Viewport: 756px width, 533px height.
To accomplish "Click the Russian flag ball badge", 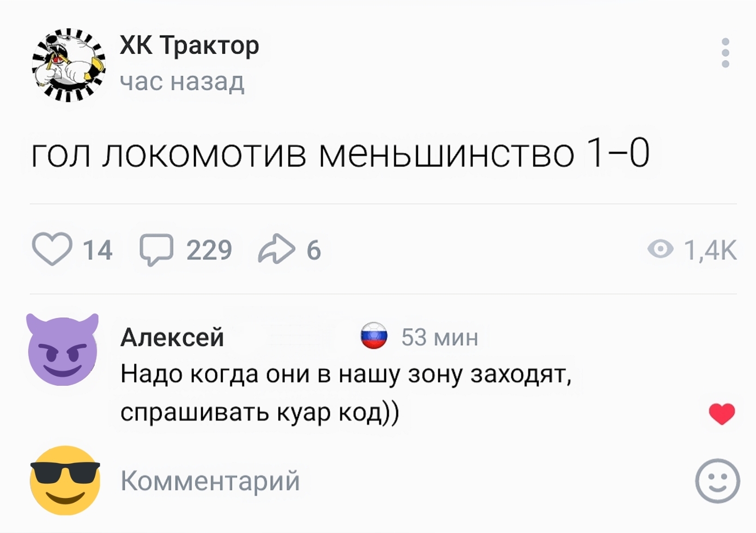I will (374, 335).
